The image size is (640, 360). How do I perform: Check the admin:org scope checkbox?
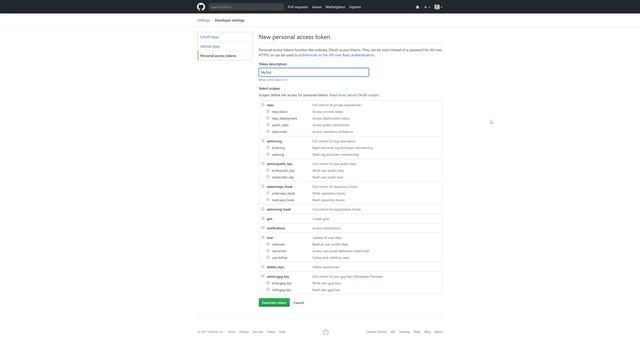263,141
